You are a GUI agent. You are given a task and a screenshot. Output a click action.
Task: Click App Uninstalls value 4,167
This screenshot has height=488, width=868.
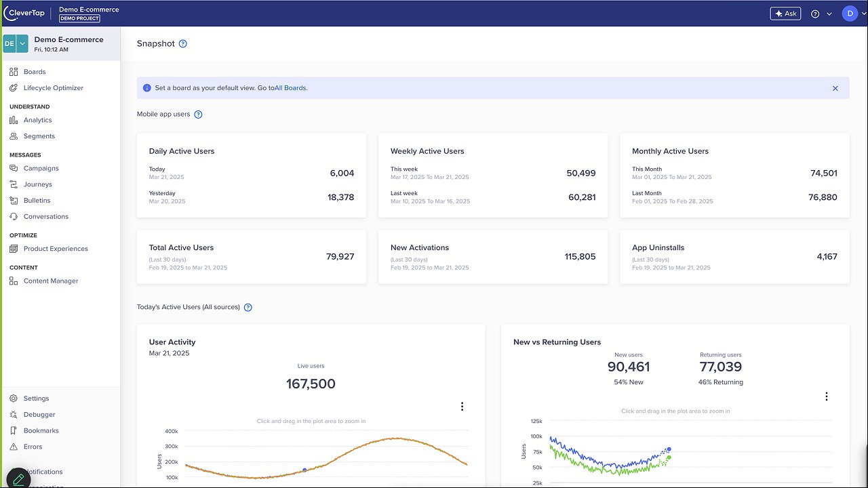(x=827, y=257)
